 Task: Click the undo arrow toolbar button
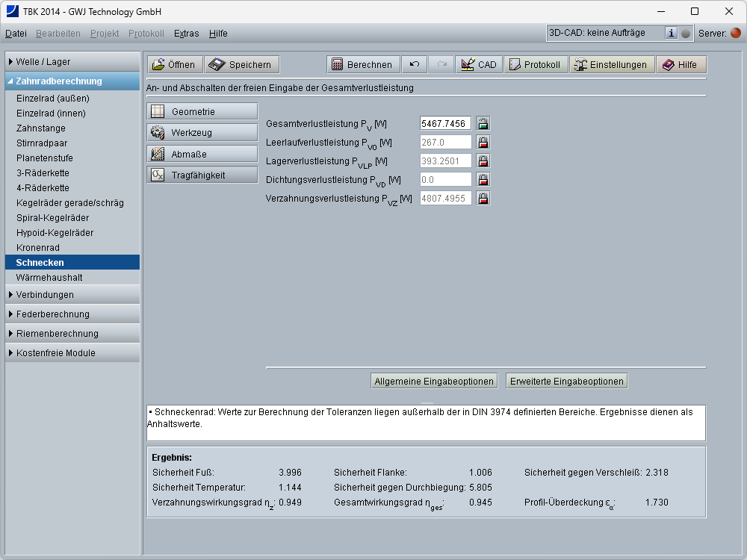click(x=415, y=65)
